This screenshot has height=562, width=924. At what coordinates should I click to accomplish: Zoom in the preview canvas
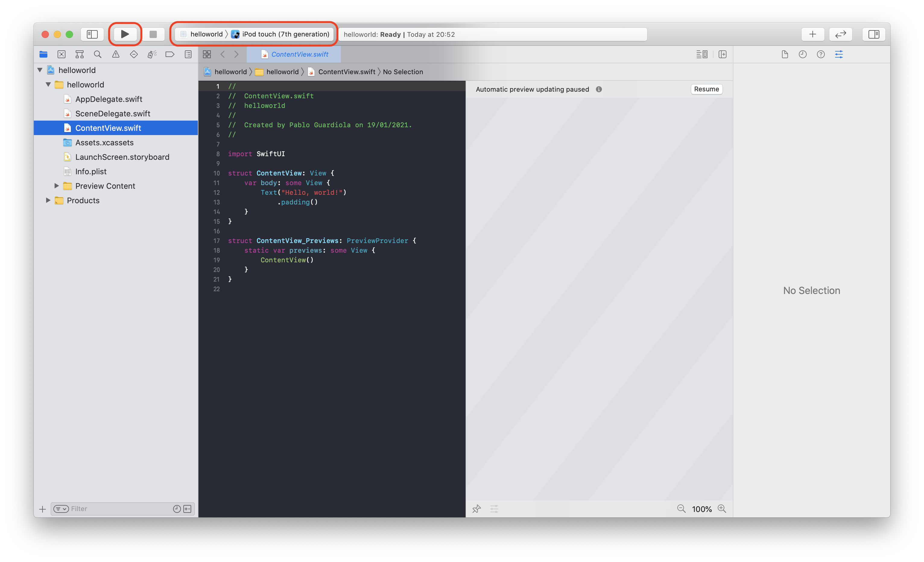pos(722,509)
